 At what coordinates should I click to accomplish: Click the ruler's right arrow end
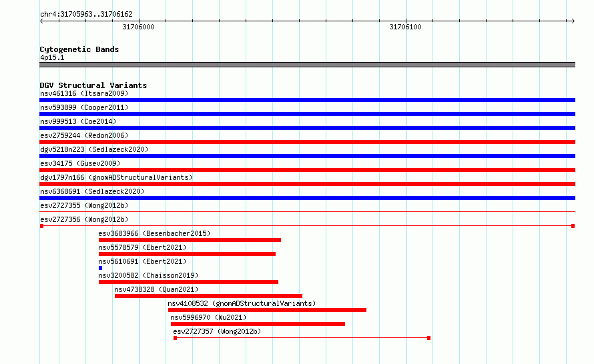pos(573,21)
